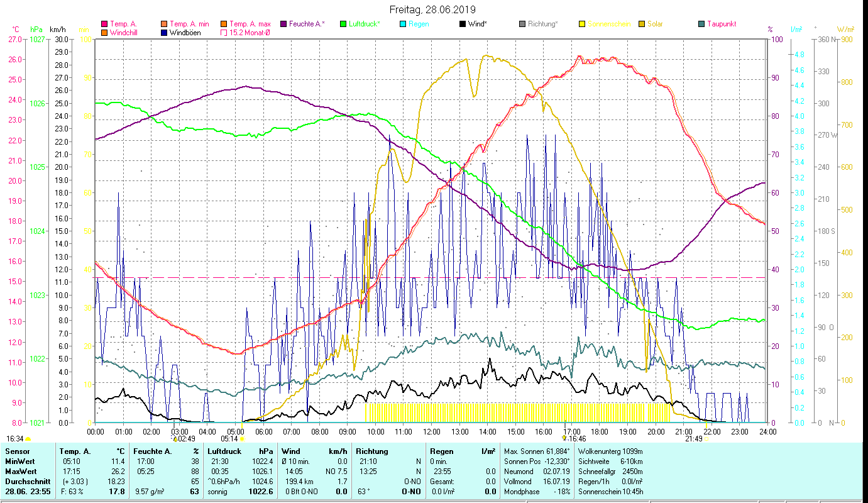Click the moonset marker at 16:46
The width and height of the screenshot is (868, 503).
coord(564,438)
